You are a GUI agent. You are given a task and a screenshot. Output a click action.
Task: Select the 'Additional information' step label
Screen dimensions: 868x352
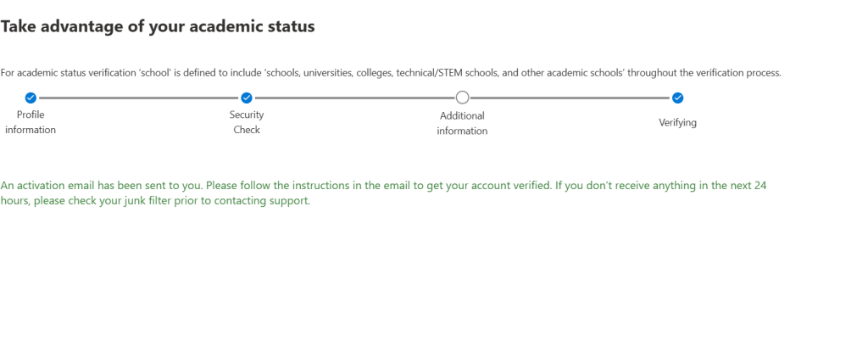coord(462,123)
